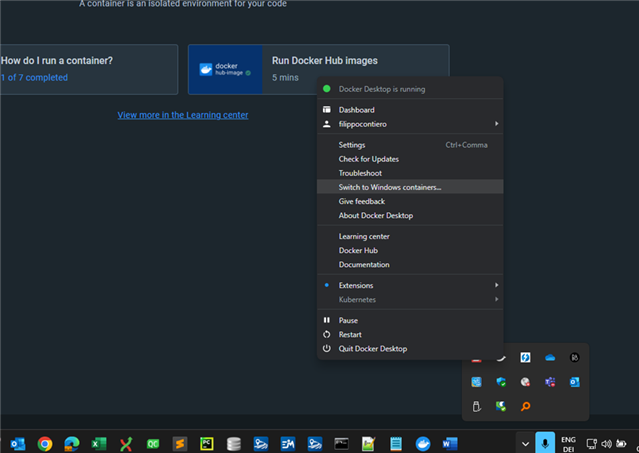Open Google Chrome from the taskbar
This screenshot has height=453, width=639.
[45, 444]
